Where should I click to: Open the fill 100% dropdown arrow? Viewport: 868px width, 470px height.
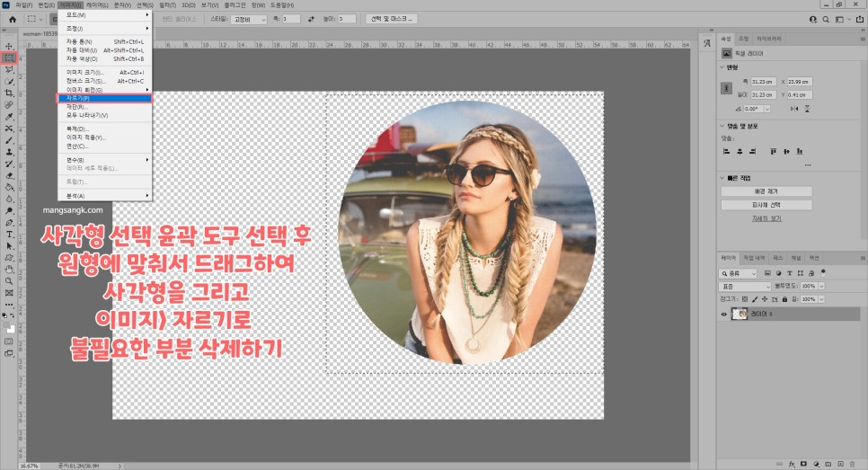[x=821, y=299]
